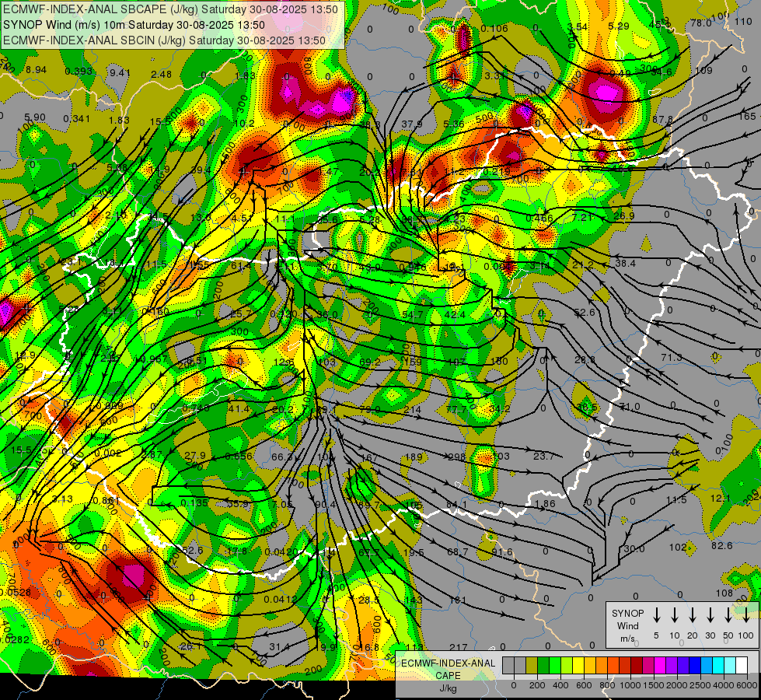761x700 pixels.
Task: Click the map value 66.3
Action: click(x=282, y=457)
